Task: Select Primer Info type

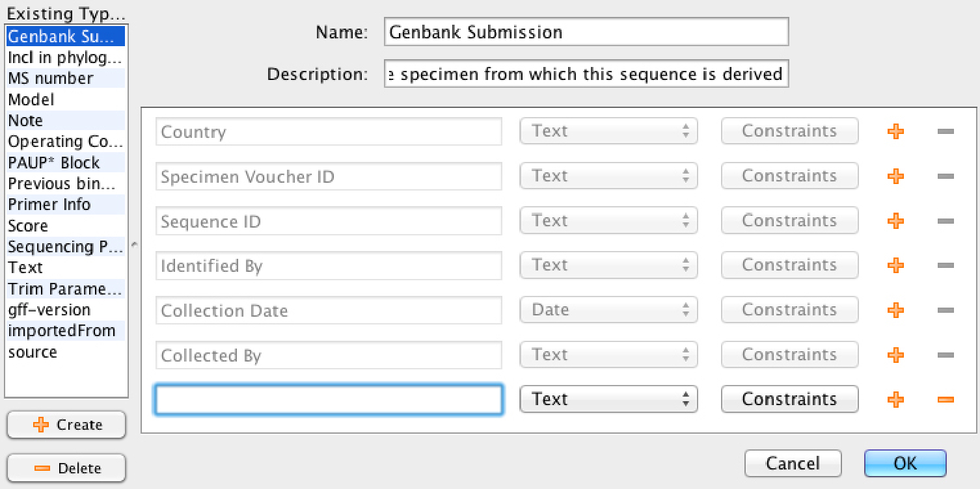Action: 66,205
